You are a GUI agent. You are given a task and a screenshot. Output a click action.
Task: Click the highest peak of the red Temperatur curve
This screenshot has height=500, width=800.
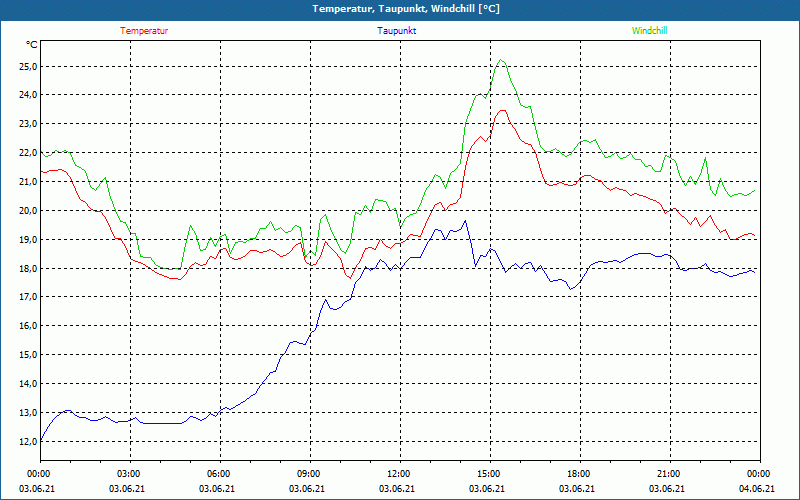503,110
